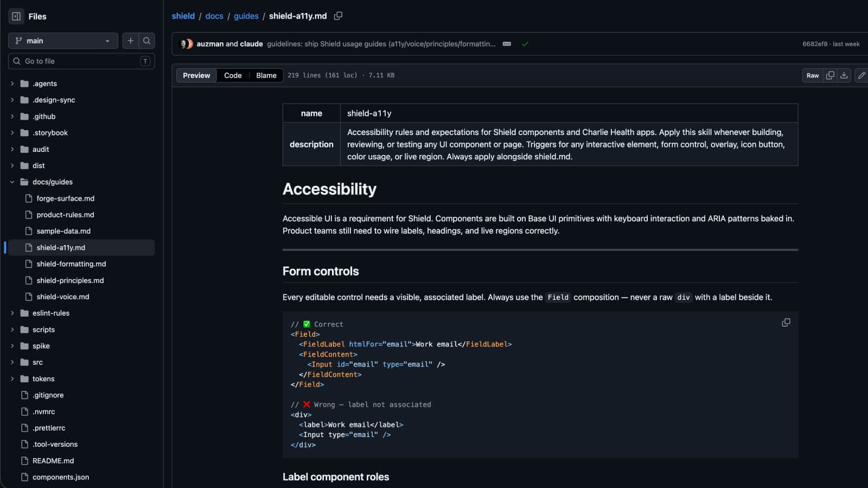The height and width of the screenshot is (488, 868).
Task: Expand commit message ellipsis button
Action: [x=507, y=44]
